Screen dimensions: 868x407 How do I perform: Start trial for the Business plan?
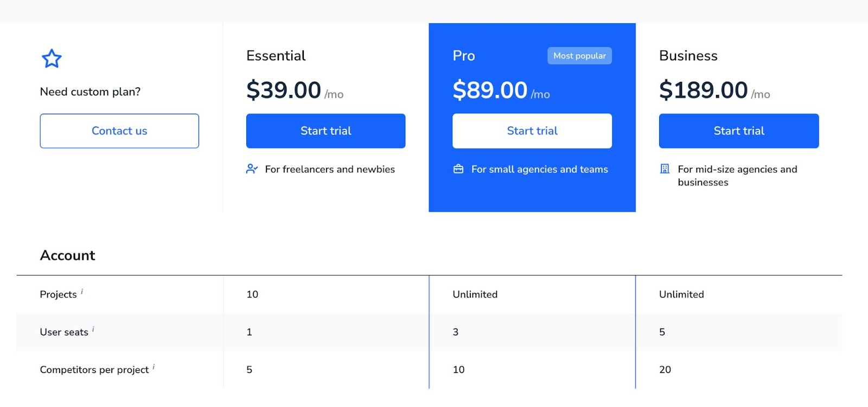738,131
